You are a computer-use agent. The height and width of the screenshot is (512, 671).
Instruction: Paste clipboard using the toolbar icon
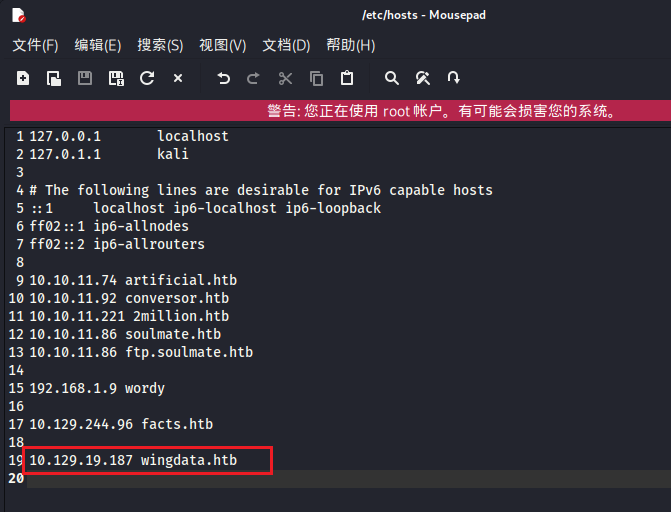coord(347,78)
